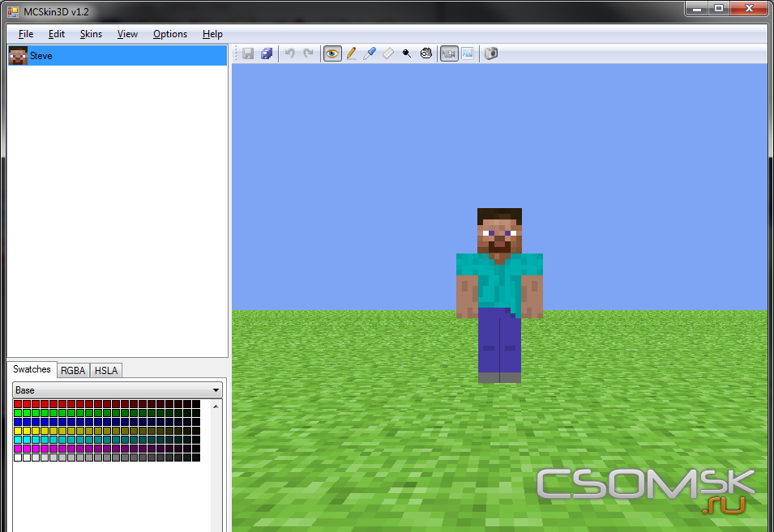774x532 pixels.
Task: Select the Eraser tool
Action: pyautogui.click(x=388, y=53)
